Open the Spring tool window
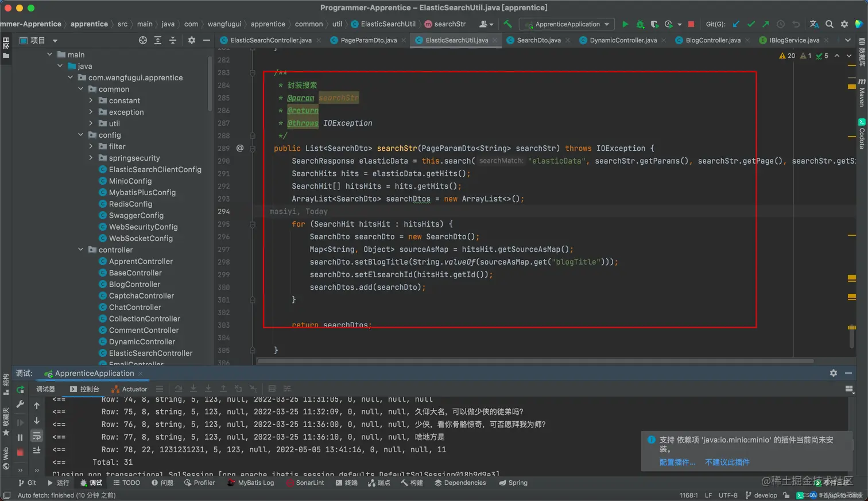The image size is (868, 501). pyautogui.click(x=513, y=483)
